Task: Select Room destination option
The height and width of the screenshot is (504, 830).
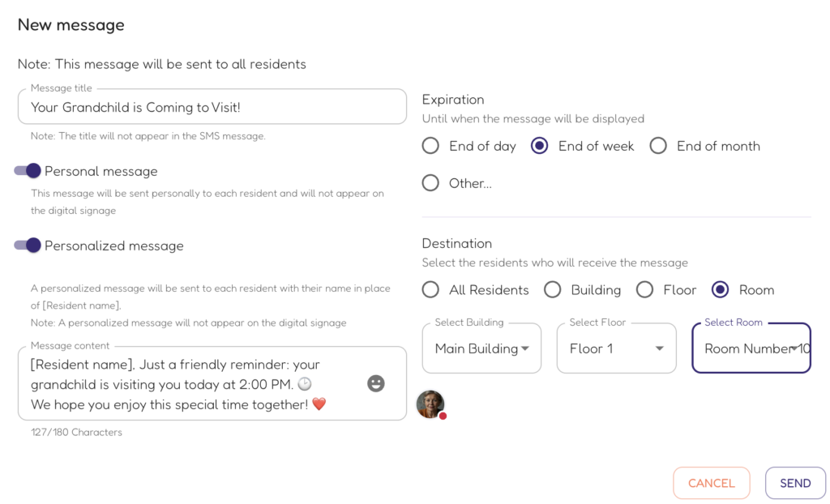Action: pos(720,289)
